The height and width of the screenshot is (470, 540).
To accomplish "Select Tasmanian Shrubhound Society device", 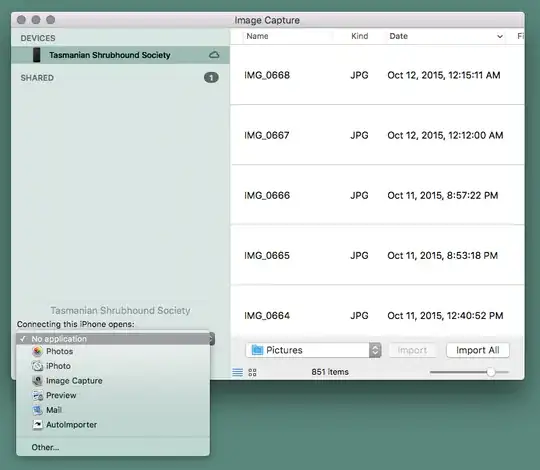I will 120,55.
